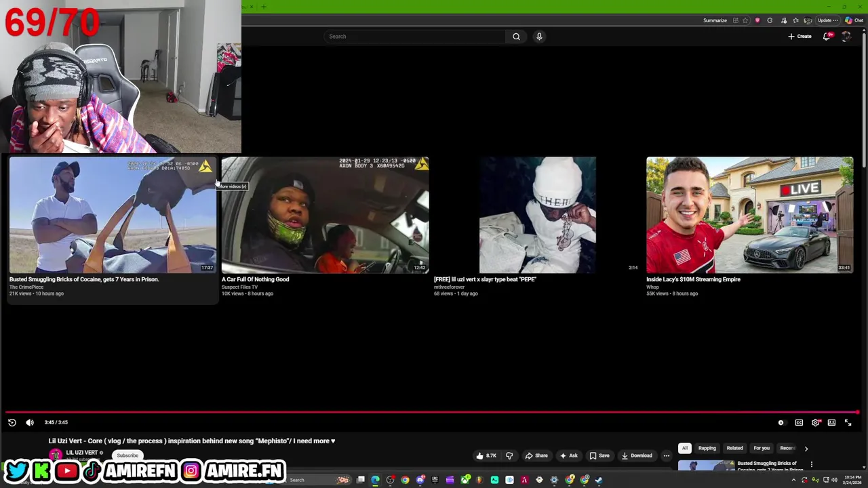
Task: Open the taskbar clock showing 10:14 PM
Action: (x=853, y=480)
